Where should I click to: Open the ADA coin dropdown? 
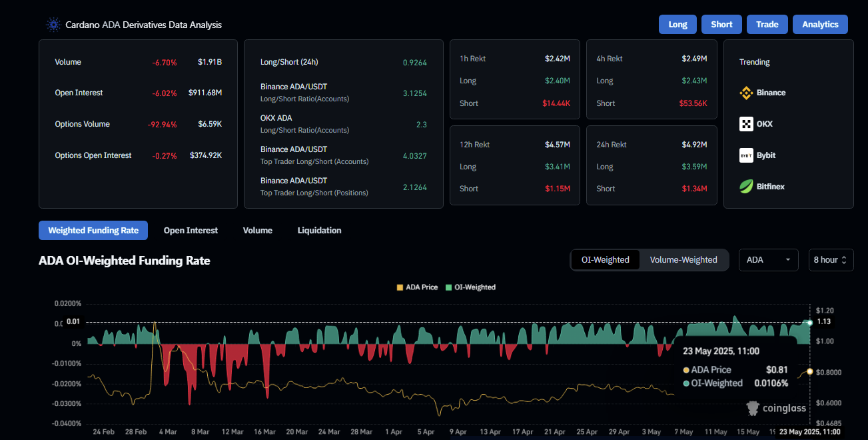(768, 260)
